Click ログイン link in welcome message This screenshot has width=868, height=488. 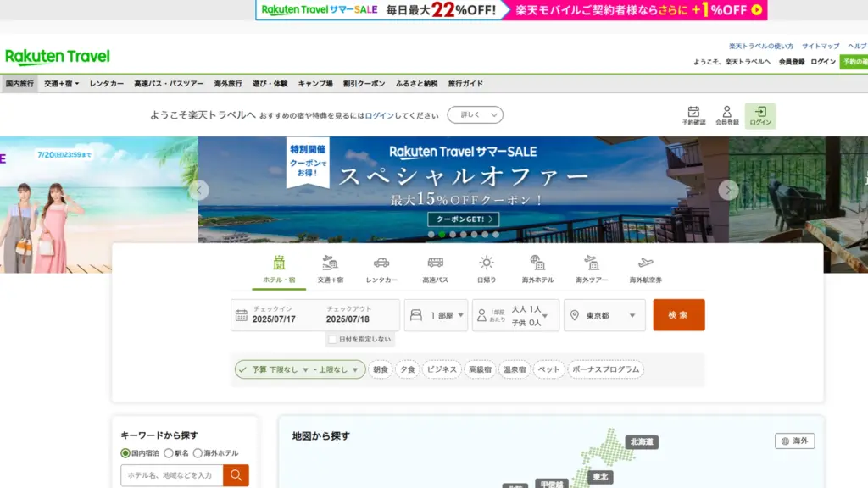[x=379, y=115]
